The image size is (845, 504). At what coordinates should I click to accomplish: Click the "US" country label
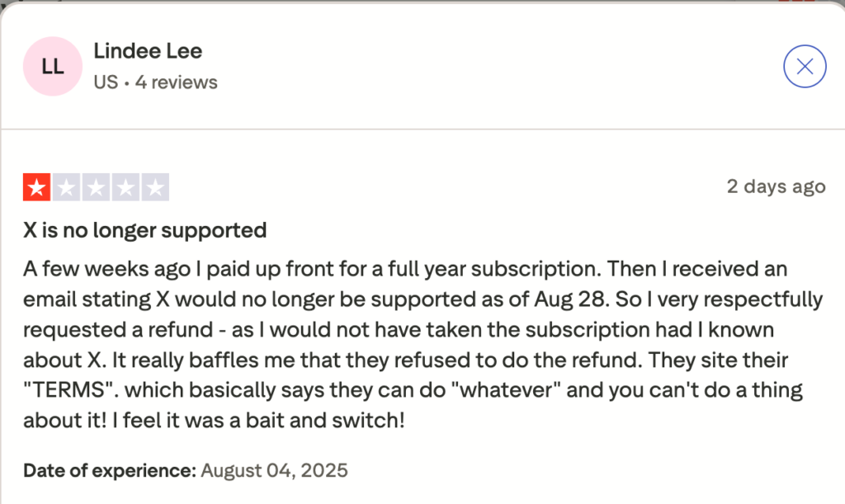pos(106,82)
